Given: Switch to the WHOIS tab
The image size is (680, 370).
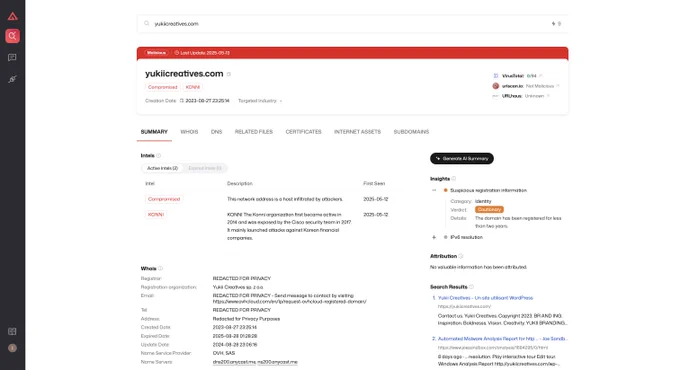Looking at the screenshot, I should pos(189,132).
